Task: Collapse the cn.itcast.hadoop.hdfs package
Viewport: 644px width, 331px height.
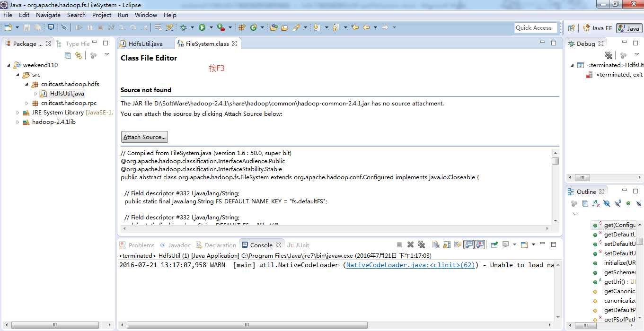Action: pyautogui.click(x=26, y=84)
